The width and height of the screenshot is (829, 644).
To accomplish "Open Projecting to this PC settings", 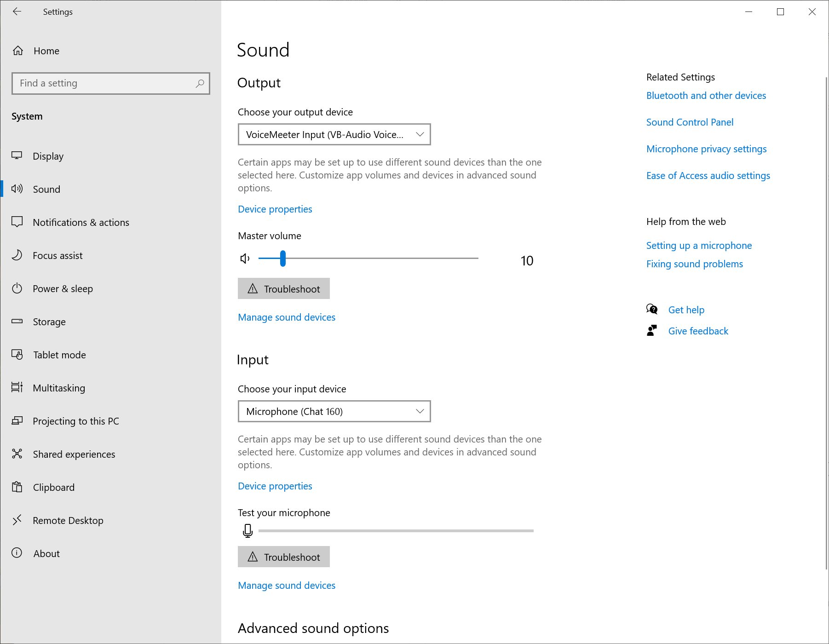I will (x=110, y=421).
